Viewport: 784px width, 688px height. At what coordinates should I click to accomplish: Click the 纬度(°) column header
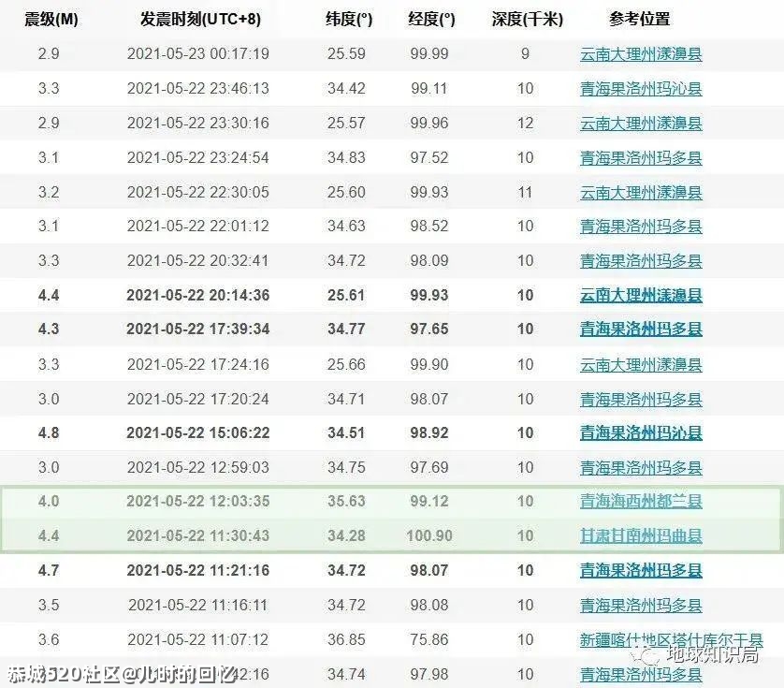click(349, 19)
